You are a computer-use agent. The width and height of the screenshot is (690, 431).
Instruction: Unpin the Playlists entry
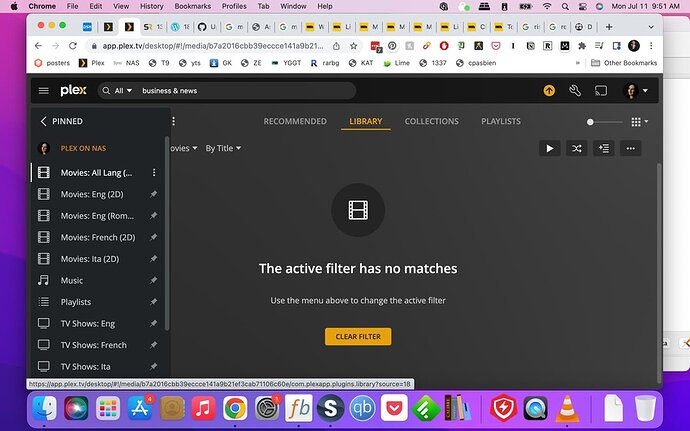(153, 302)
